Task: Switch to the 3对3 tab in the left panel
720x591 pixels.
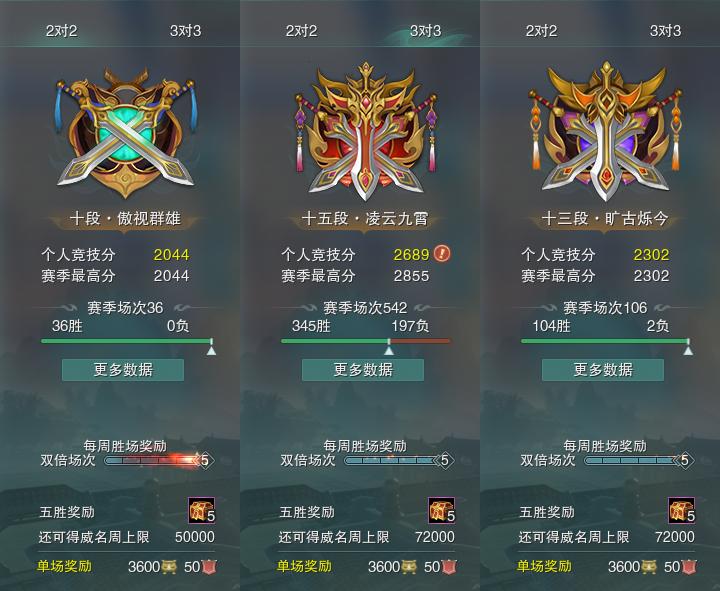Action: [x=186, y=31]
